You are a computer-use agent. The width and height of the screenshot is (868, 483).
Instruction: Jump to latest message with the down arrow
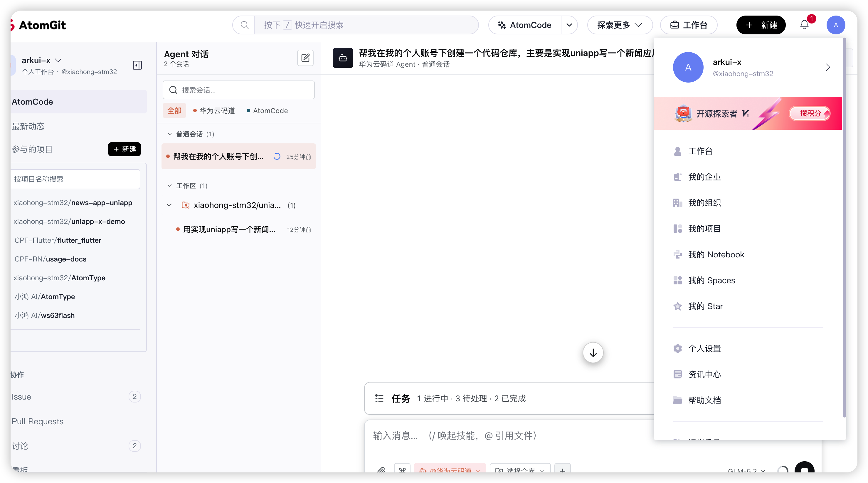(x=593, y=353)
